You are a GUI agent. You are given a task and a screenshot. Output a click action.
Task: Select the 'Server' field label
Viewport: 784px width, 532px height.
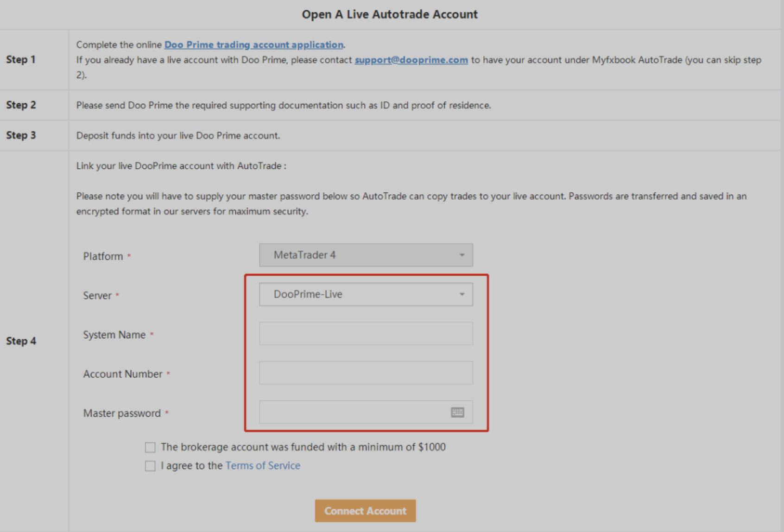pyautogui.click(x=97, y=295)
